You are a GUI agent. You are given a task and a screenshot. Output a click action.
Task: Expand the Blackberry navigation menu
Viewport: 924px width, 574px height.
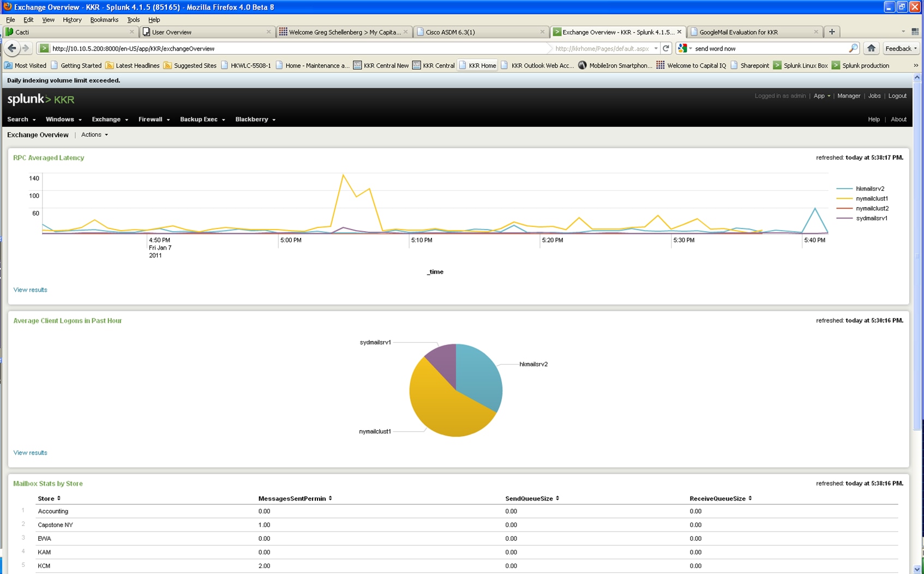tap(255, 119)
